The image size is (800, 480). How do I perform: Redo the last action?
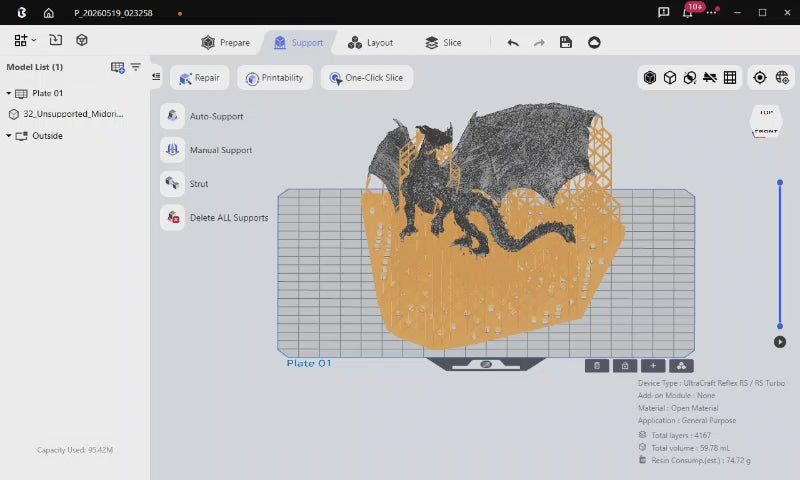pyautogui.click(x=539, y=43)
